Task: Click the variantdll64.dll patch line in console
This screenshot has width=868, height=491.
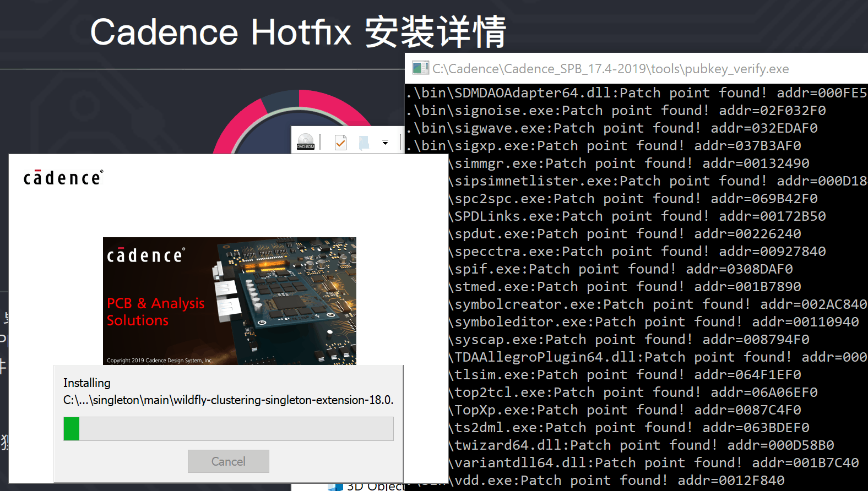Action: coord(654,462)
